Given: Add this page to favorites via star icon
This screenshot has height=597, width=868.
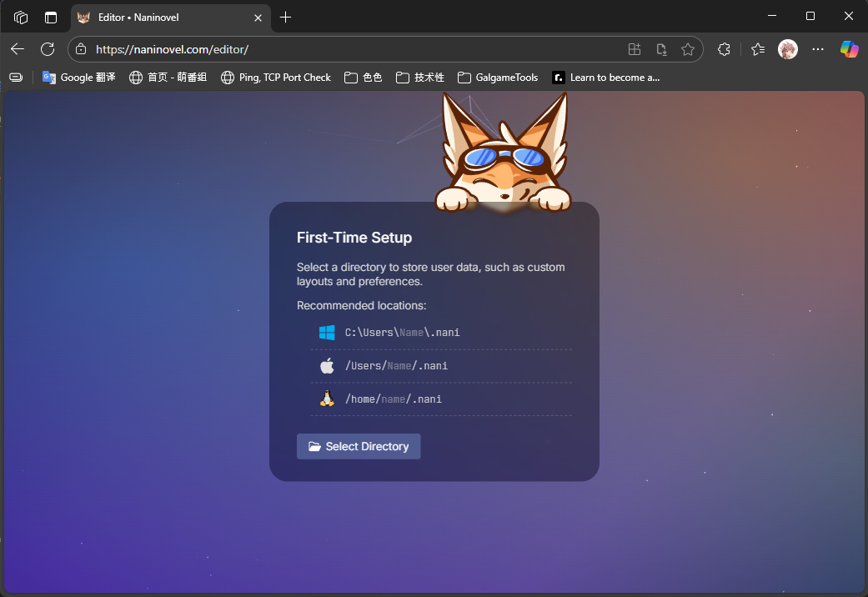Looking at the screenshot, I should 688,49.
